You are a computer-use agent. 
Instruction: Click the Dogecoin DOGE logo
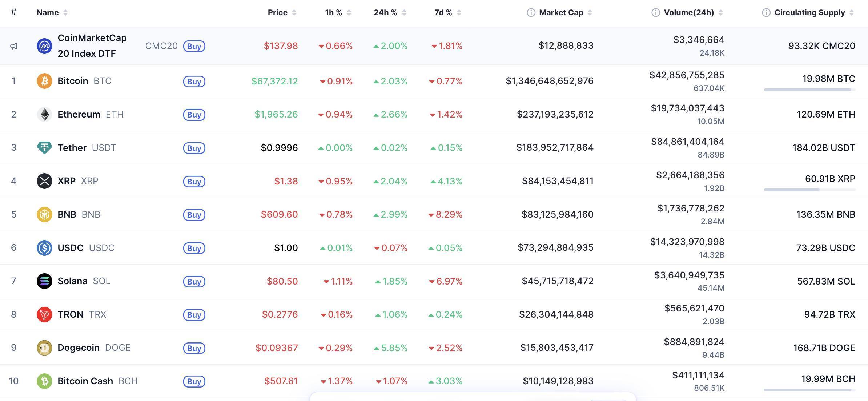44,348
